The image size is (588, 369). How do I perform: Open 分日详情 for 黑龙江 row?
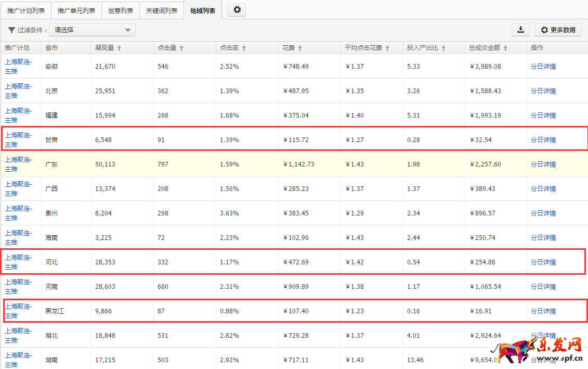[543, 311]
